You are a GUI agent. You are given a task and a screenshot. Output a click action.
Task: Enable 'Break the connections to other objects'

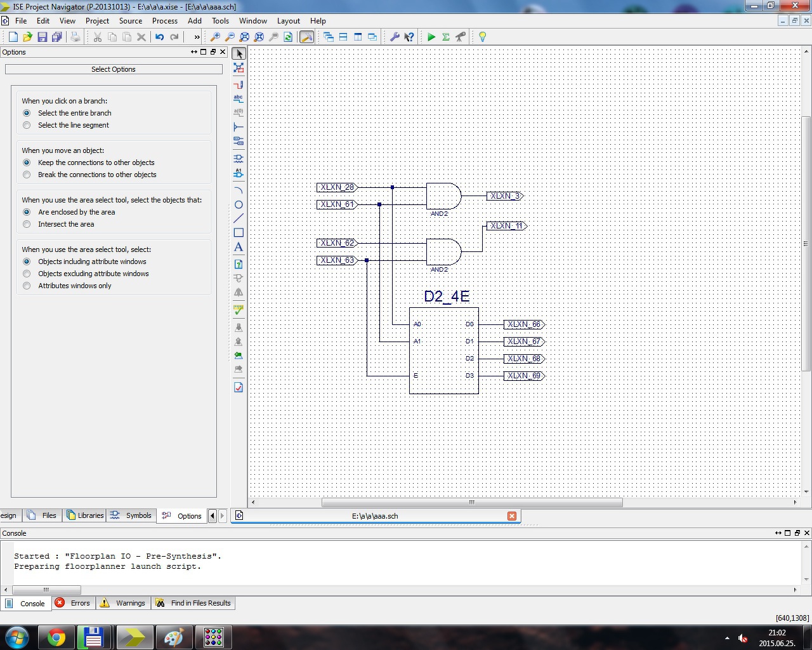tap(27, 175)
